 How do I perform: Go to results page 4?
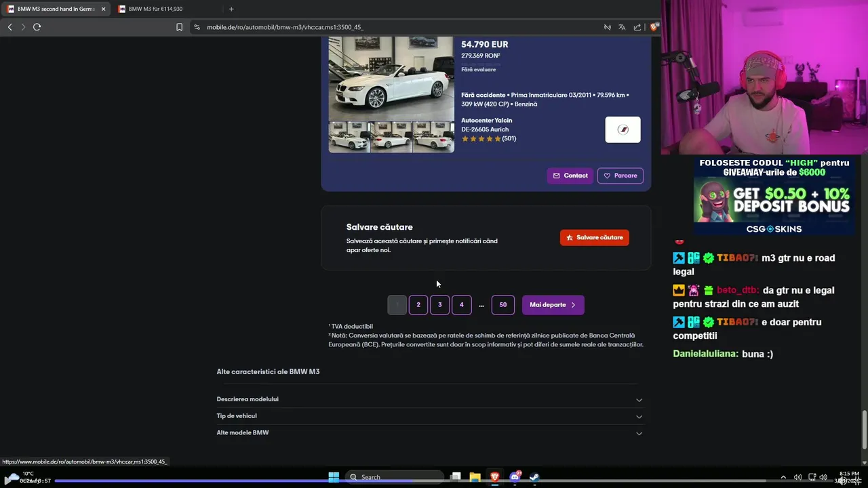pos(461,305)
